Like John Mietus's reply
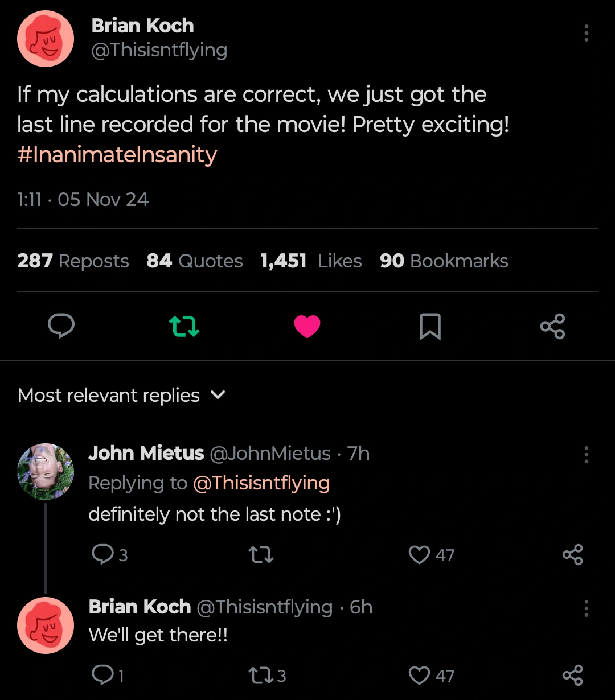Viewport: 615px width, 700px height. [420, 555]
